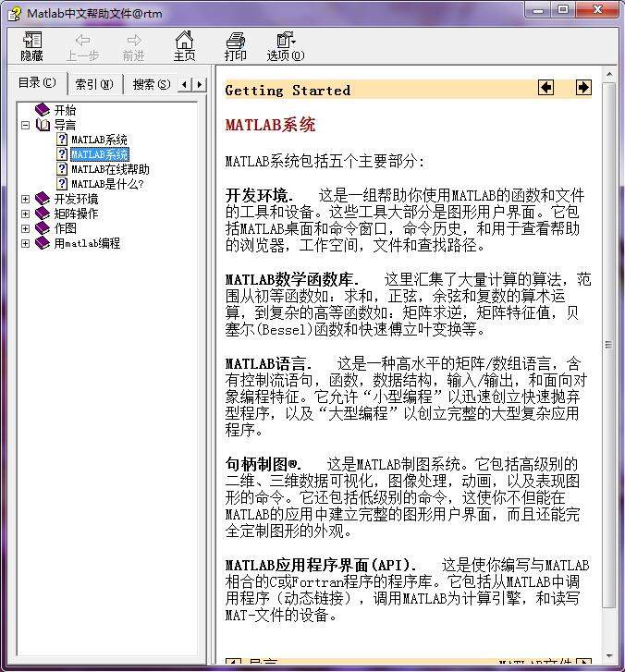Screen dimensions: 625x672
Task: Expand the 作图 tree node
Action: 25,228
